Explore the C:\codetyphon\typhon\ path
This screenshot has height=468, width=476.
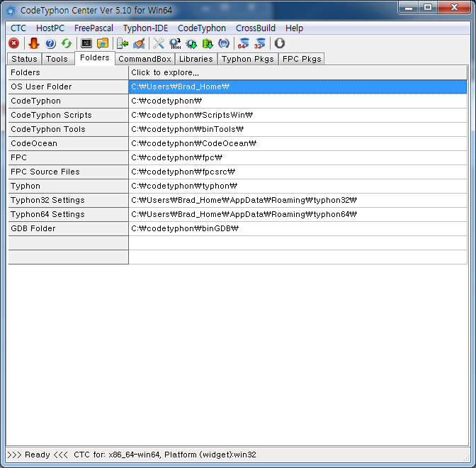click(x=297, y=186)
